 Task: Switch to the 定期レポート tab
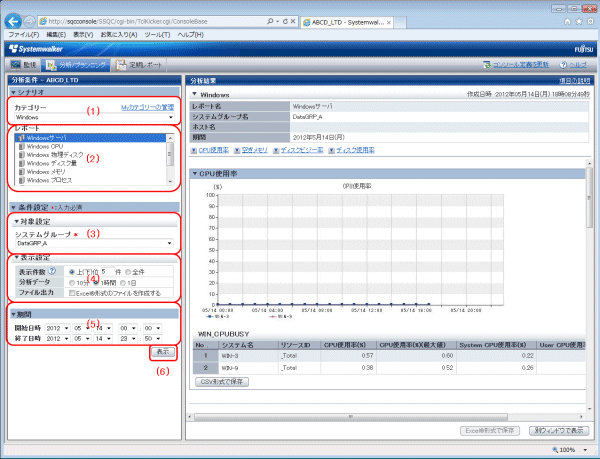coord(135,65)
